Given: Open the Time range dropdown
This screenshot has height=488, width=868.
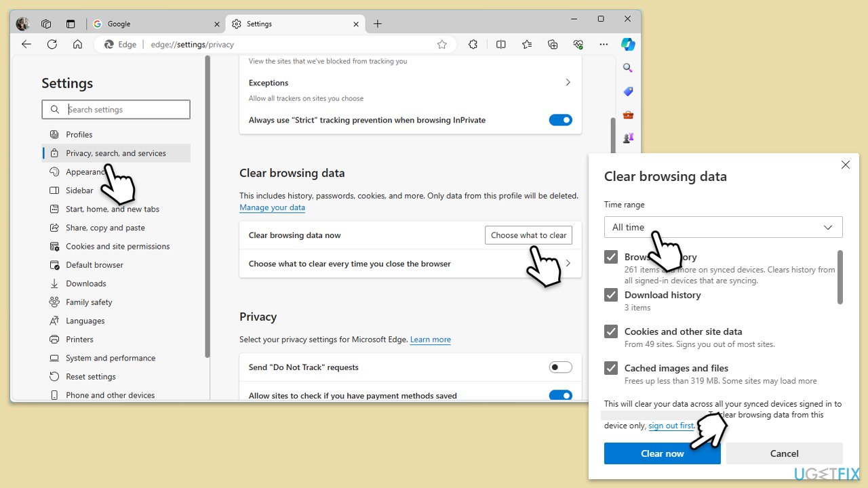Looking at the screenshot, I should [724, 227].
